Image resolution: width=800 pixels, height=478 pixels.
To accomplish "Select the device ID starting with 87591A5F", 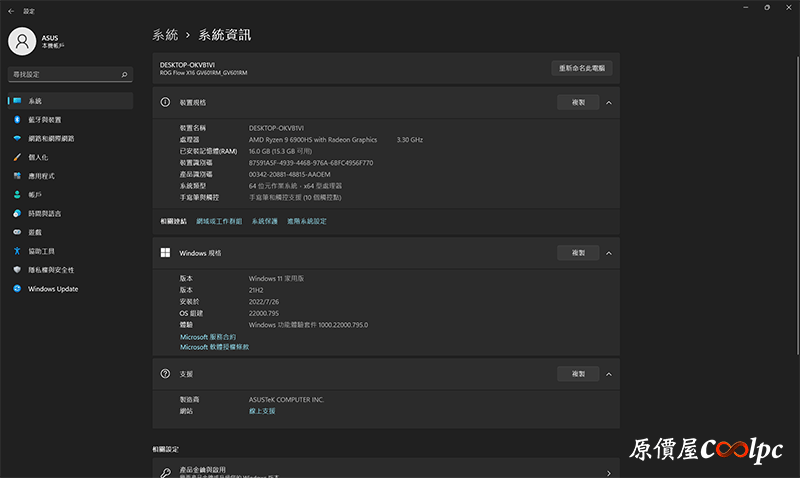I will point(311,163).
